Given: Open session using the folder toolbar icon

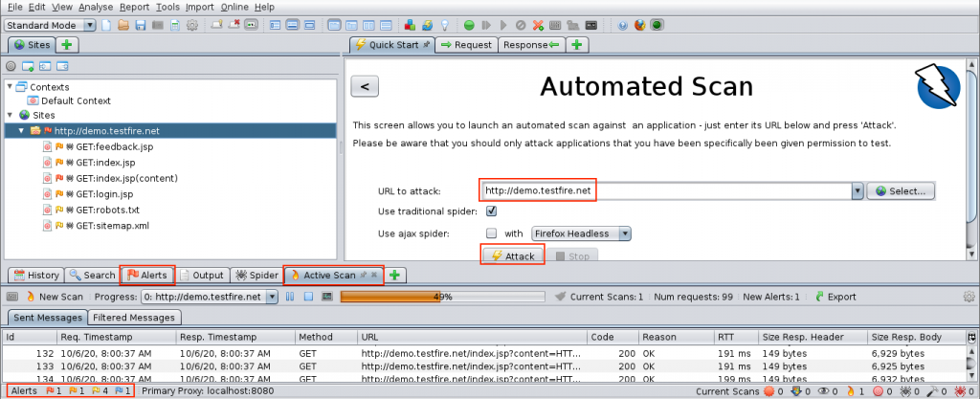Looking at the screenshot, I should (123, 25).
